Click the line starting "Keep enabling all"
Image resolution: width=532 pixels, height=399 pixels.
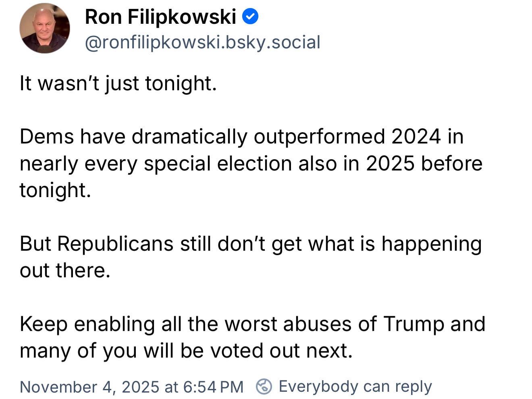click(252, 324)
